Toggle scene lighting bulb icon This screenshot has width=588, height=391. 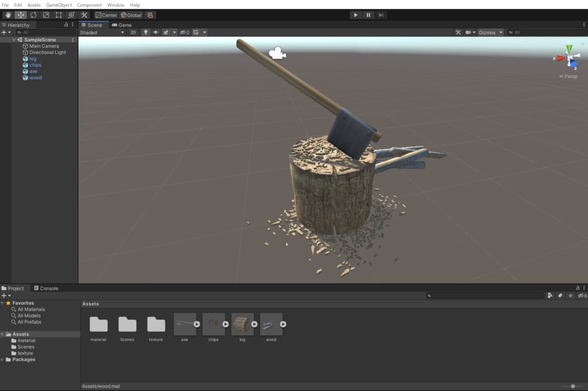click(x=145, y=33)
